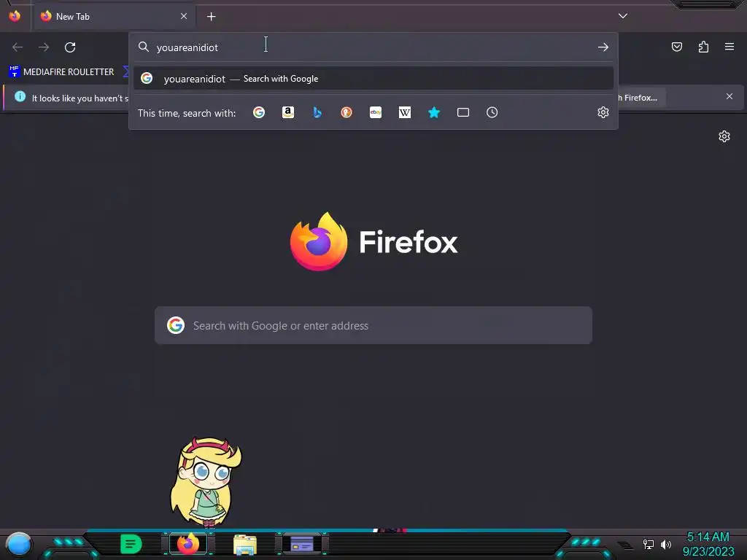Expand the list all tabs chevron
The height and width of the screenshot is (560, 747).
click(623, 16)
